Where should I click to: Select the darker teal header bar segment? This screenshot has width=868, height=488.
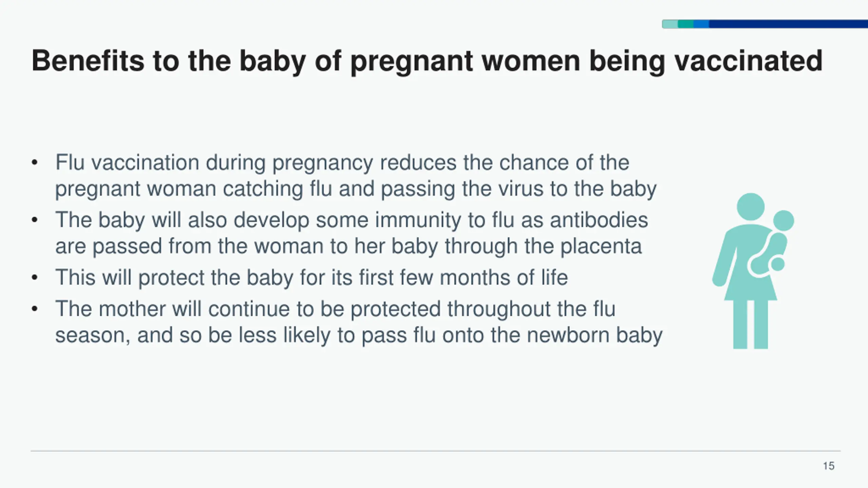pyautogui.click(x=686, y=24)
